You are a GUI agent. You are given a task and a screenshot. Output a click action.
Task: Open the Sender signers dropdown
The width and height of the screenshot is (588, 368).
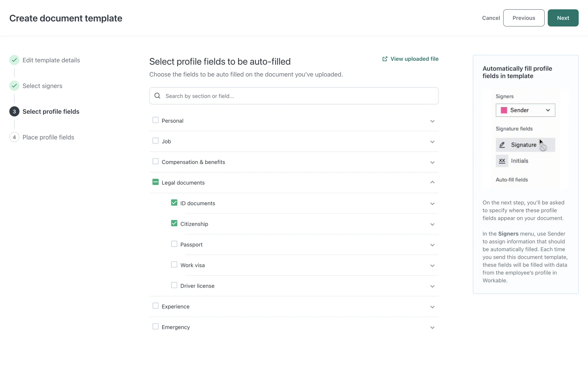(x=548, y=110)
